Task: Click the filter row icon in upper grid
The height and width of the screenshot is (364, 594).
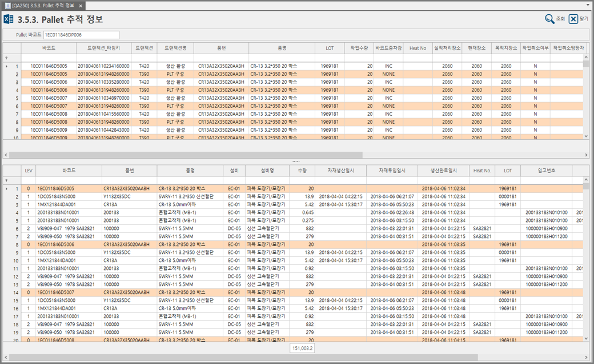Action: [x=6, y=58]
